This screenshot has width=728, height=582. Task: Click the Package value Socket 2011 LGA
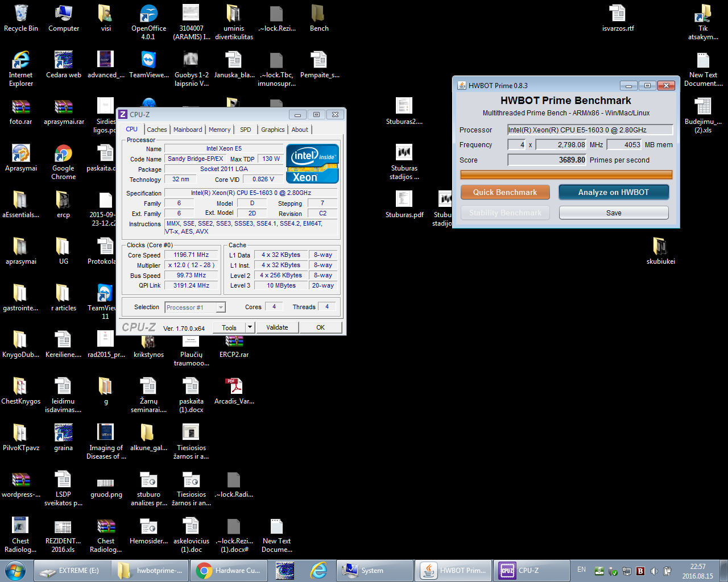(224, 169)
